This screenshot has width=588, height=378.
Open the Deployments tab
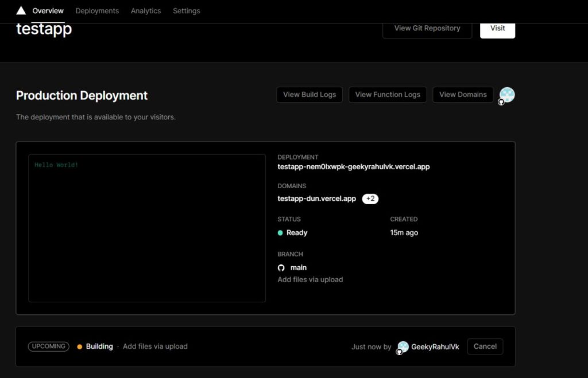click(x=97, y=11)
